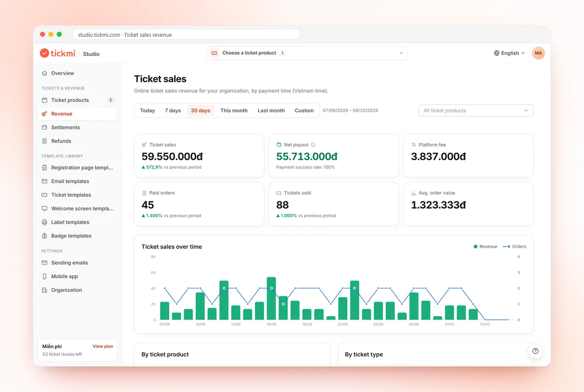Viewport: 584px width, 392px height.
Task: Click the Registration page templates icon
Action: 45,168
